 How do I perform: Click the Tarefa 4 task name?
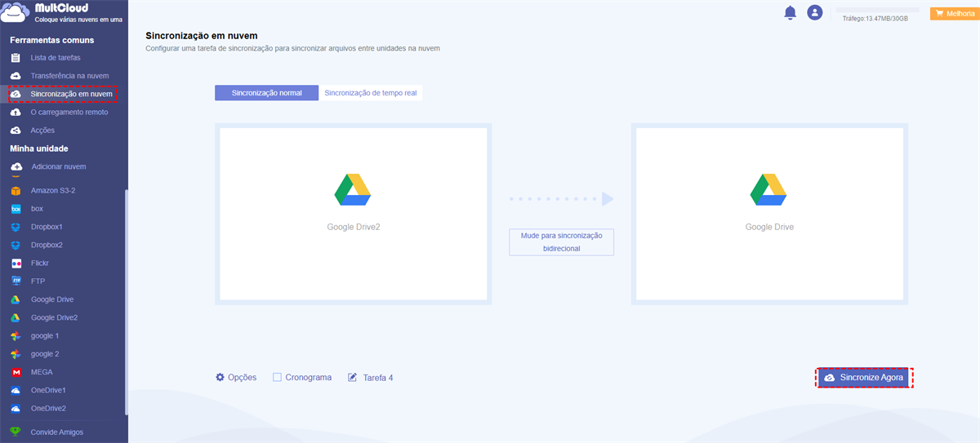(378, 378)
